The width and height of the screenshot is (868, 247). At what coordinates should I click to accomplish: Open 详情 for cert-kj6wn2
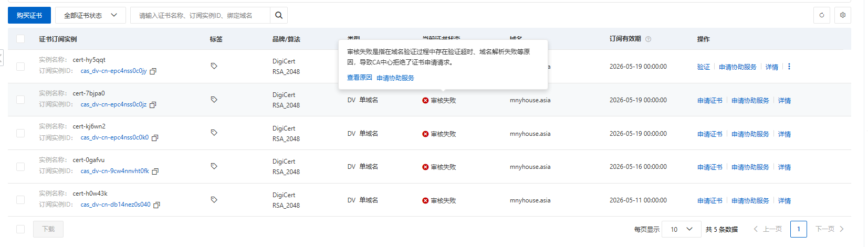[785, 134]
